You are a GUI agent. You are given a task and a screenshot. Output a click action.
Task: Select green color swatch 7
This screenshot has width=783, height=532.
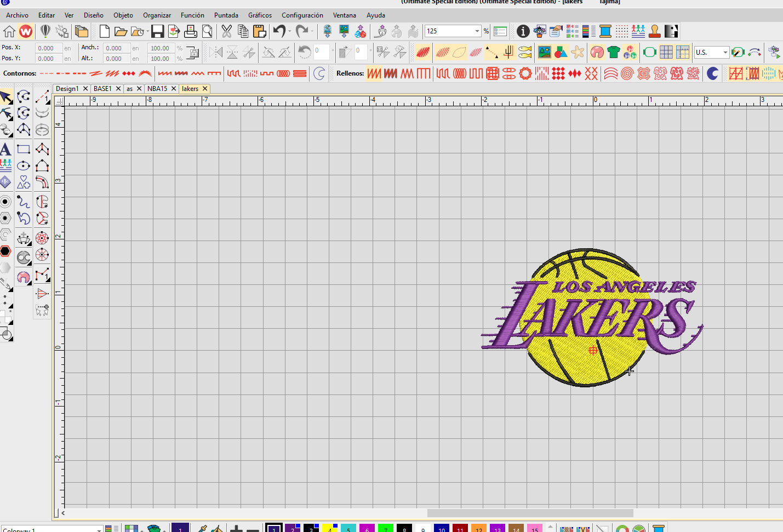[386, 528]
